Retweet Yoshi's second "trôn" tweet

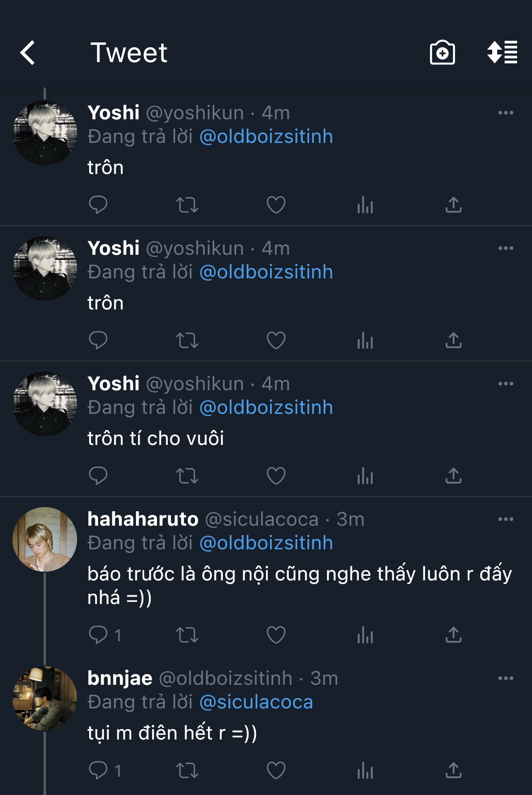point(187,341)
